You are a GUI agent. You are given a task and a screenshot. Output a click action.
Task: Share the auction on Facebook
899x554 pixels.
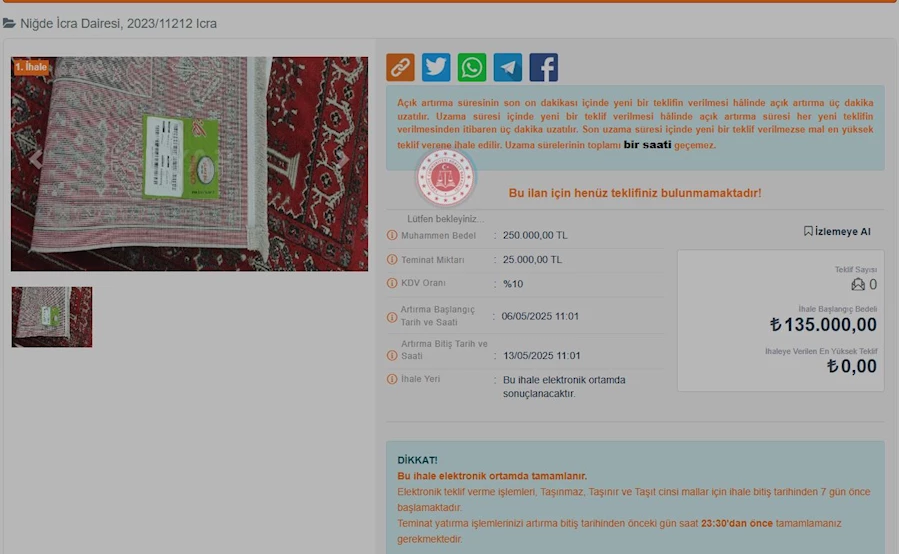(x=544, y=67)
